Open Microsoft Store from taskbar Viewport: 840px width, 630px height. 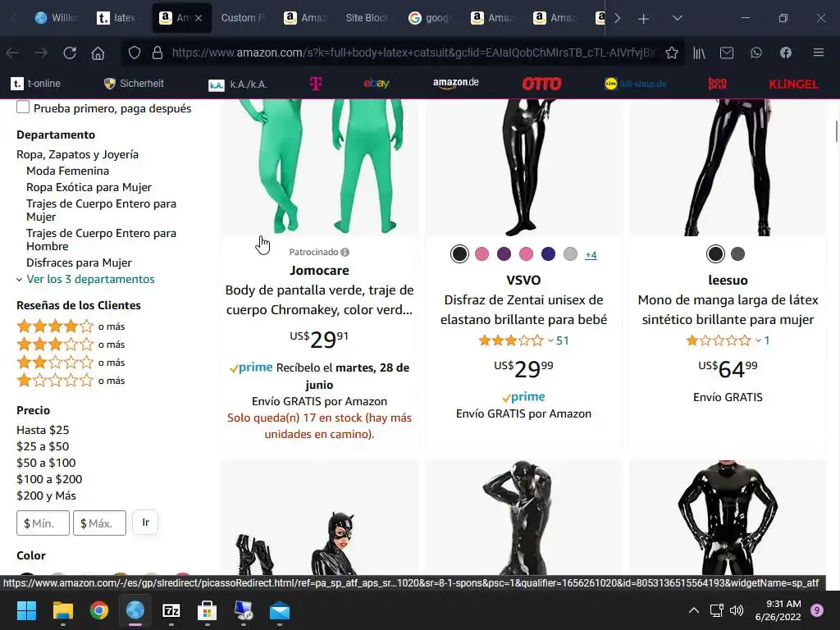(208, 610)
